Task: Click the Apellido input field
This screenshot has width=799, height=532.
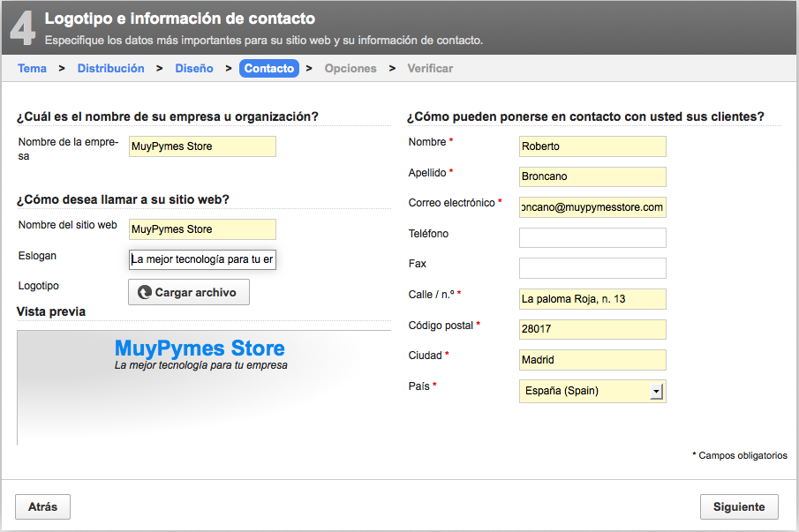Action: coord(592,176)
